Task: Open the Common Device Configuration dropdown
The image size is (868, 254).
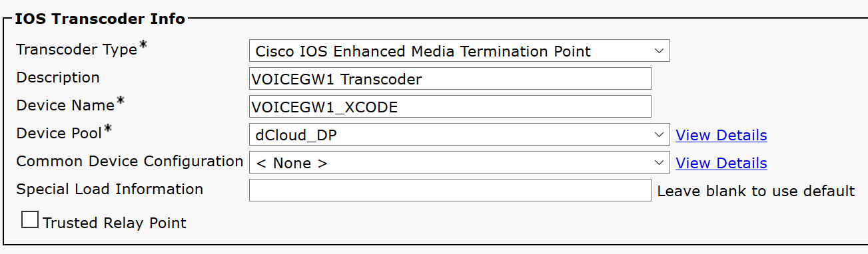Action: [x=460, y=163]
